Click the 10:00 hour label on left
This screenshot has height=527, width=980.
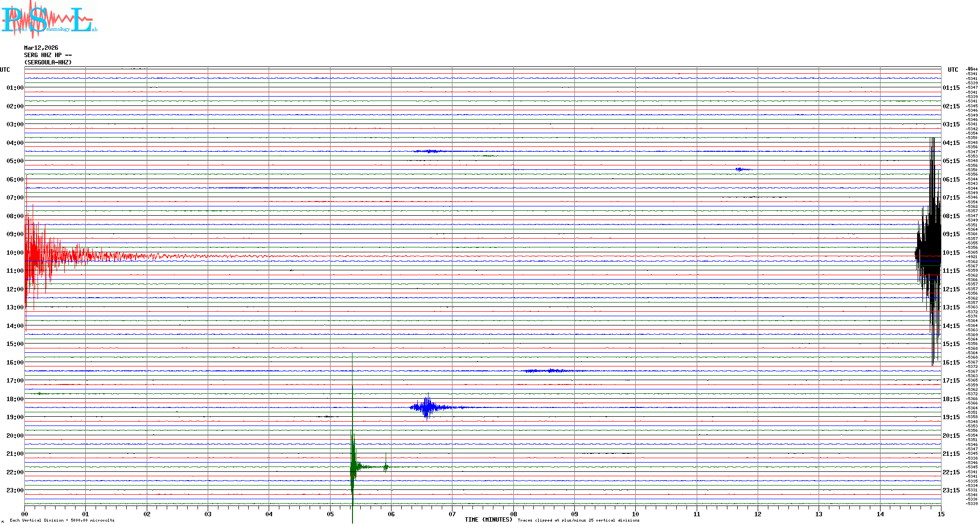tap(15, 253)
